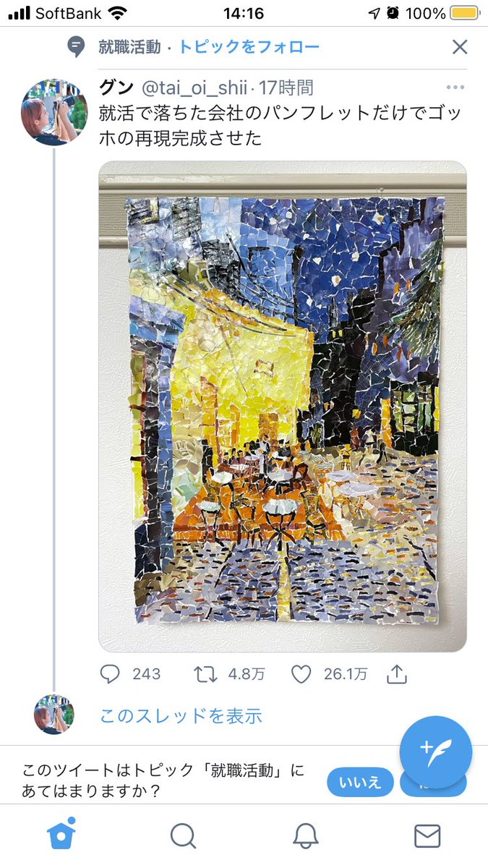Viewport: 488px width, 868px height.
Task: Like the tweet with heart icon
Action: pos(301,674)
